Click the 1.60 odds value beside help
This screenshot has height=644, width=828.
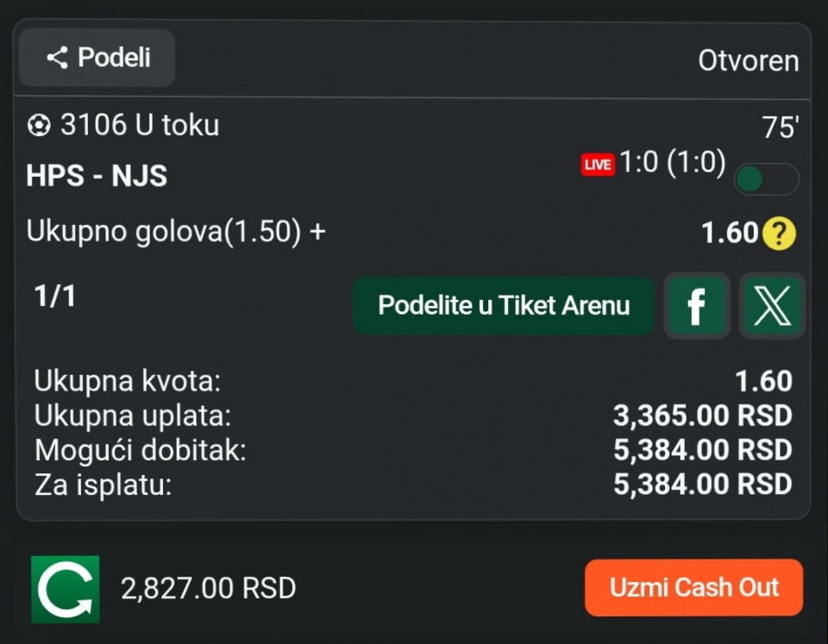click(x=729, y=233)
